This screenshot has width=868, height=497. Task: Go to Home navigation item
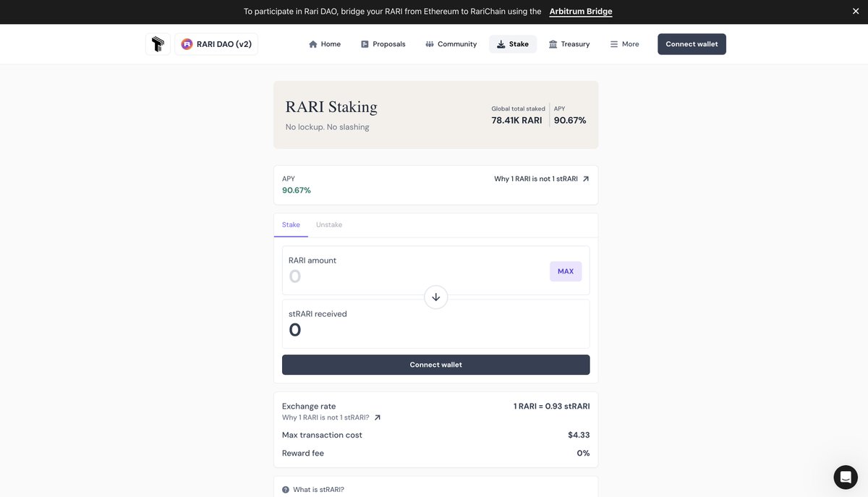pos(324,44)
